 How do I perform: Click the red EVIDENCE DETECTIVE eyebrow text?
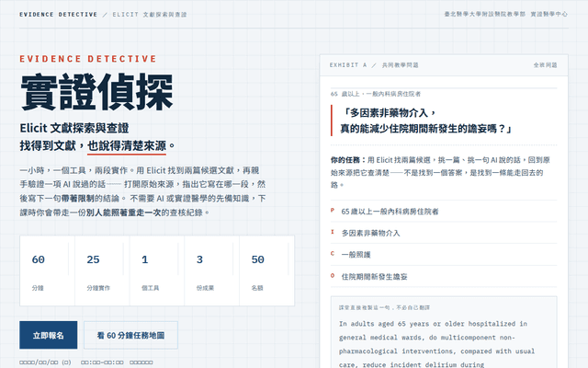point(88,59)
